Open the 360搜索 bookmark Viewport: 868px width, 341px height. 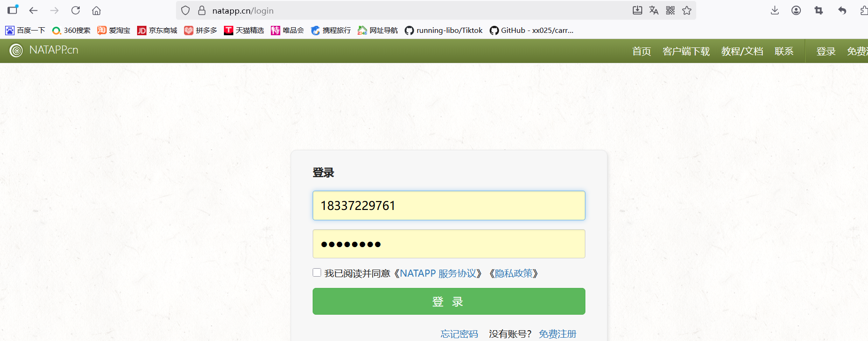71,31
